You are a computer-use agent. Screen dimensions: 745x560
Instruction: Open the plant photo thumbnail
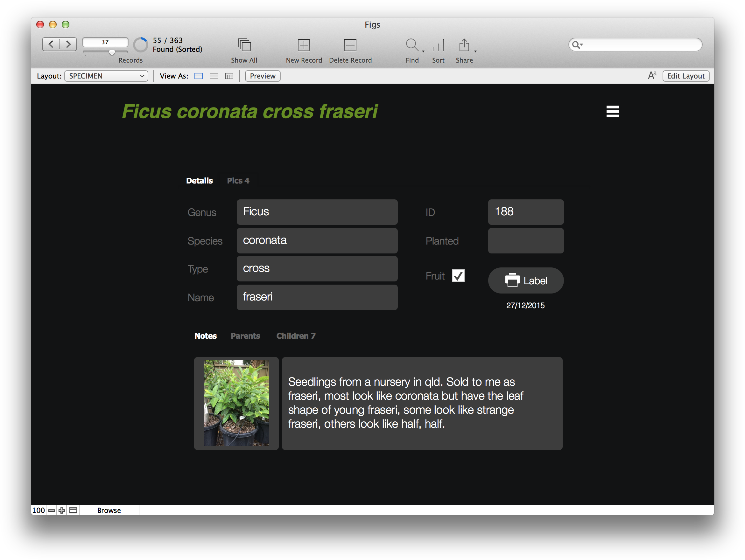pyautogui.click(x=236, y=403)
